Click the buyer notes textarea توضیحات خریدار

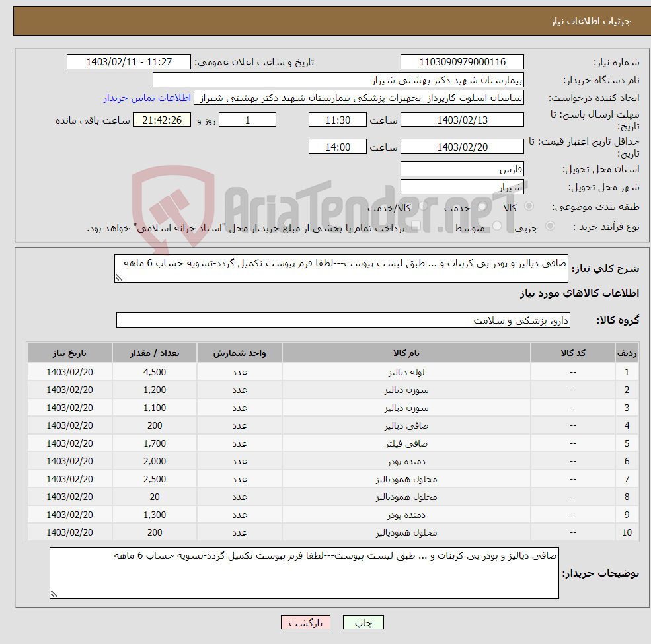[304, 573]
